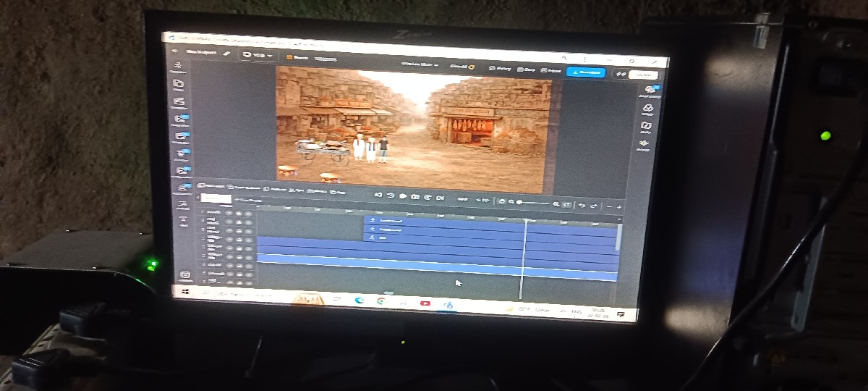Open the layout mode dropdown above the preview
Screen dimensions: 868x391
[421, 64]
